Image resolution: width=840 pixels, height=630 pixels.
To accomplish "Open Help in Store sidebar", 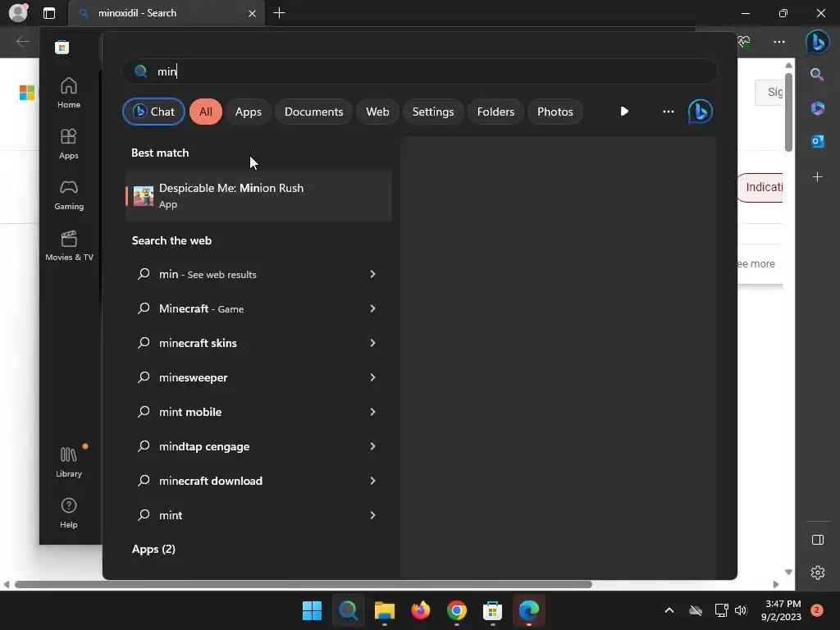I will (x=69, y=513).
